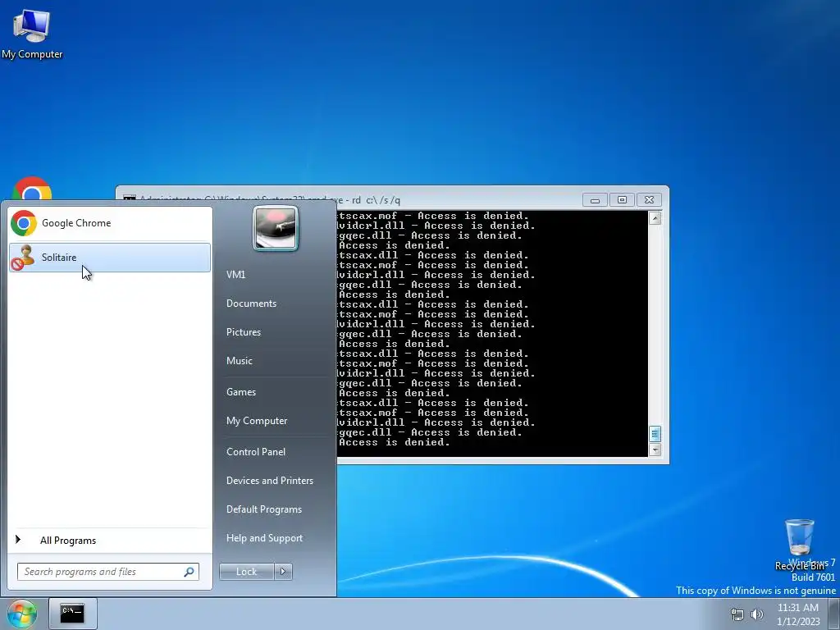Open Google Chrome desktop shortcut behind Start menu
The height and width of the screenshot is (630, 840).
pyautogui.click(x=32, y=189)
